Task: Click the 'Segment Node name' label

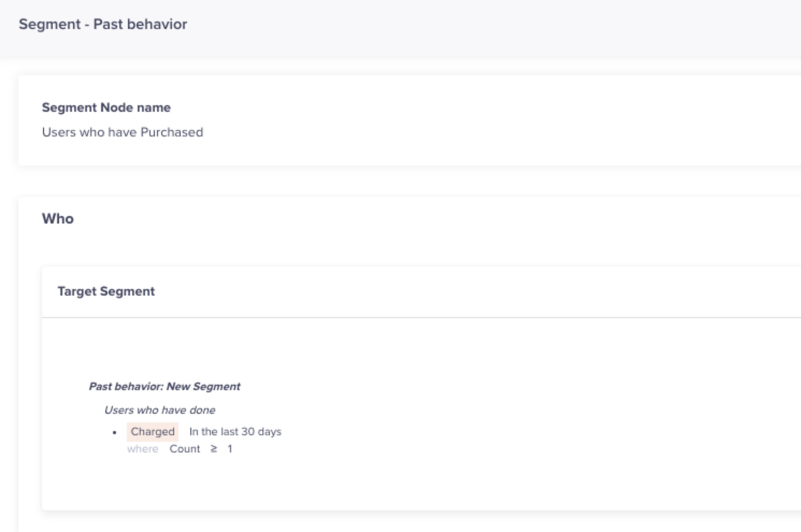Action: pyautogui.click(x=106, y=107)
